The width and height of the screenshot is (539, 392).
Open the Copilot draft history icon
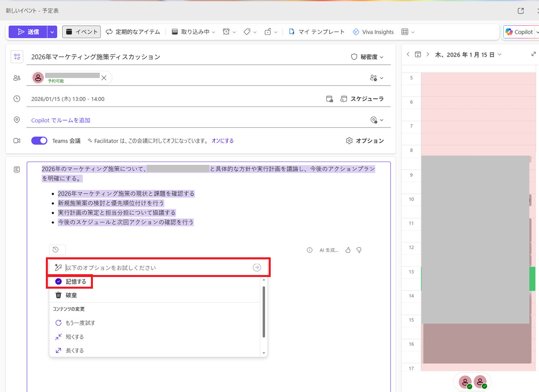[56, 250]
